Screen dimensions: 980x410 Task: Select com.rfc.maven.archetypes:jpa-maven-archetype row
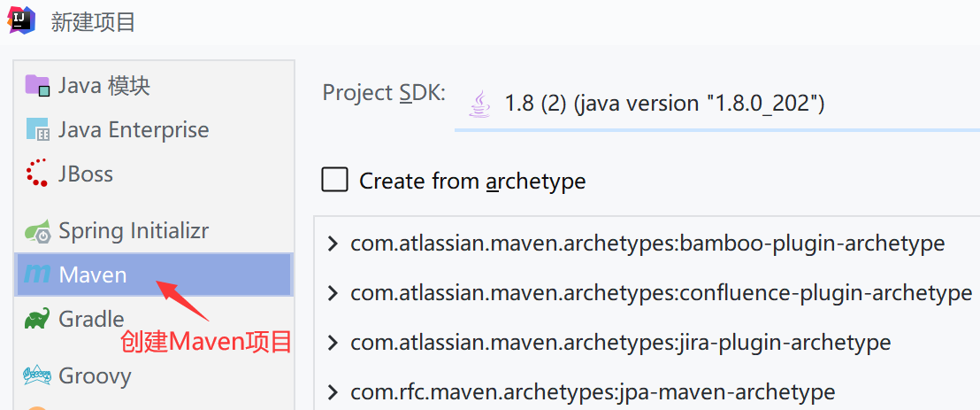(x=647, y=392)
